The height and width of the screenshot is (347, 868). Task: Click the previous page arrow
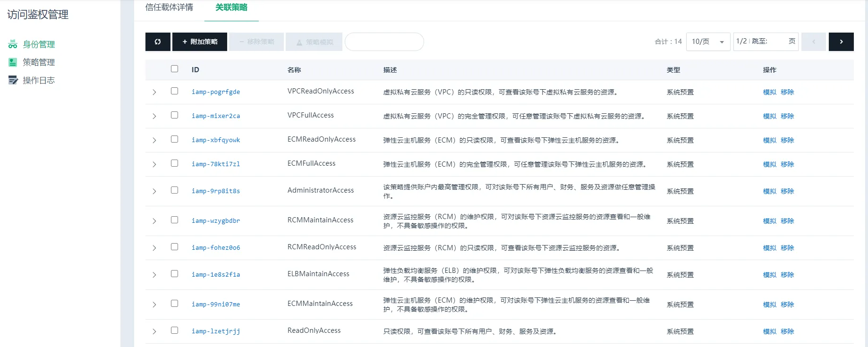tap(813, 42)
